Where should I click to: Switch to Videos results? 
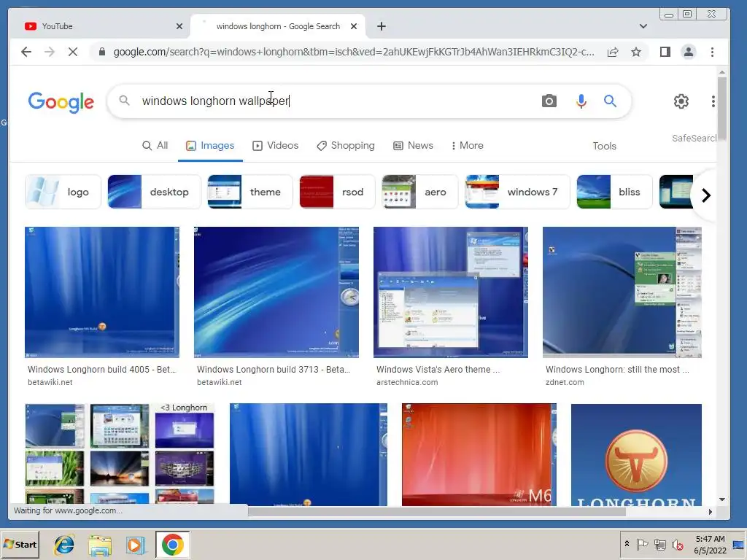275,146
